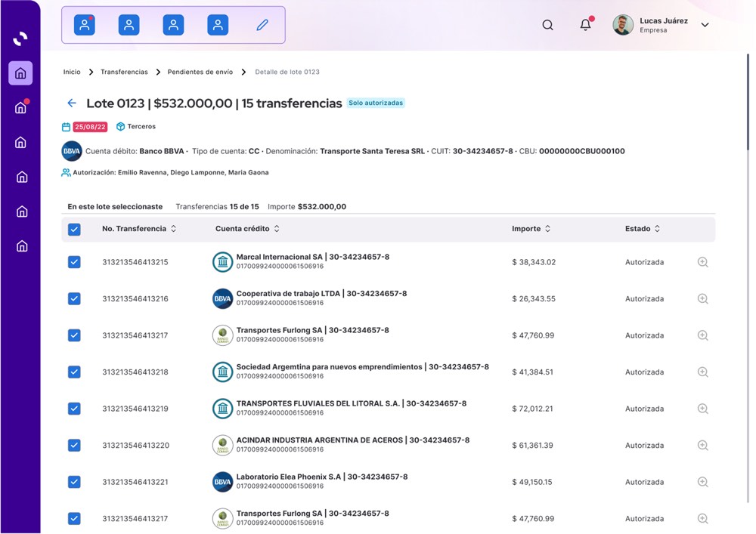Click Transporte Santa Teresa SRL denomination

click(x=372, y=151)
